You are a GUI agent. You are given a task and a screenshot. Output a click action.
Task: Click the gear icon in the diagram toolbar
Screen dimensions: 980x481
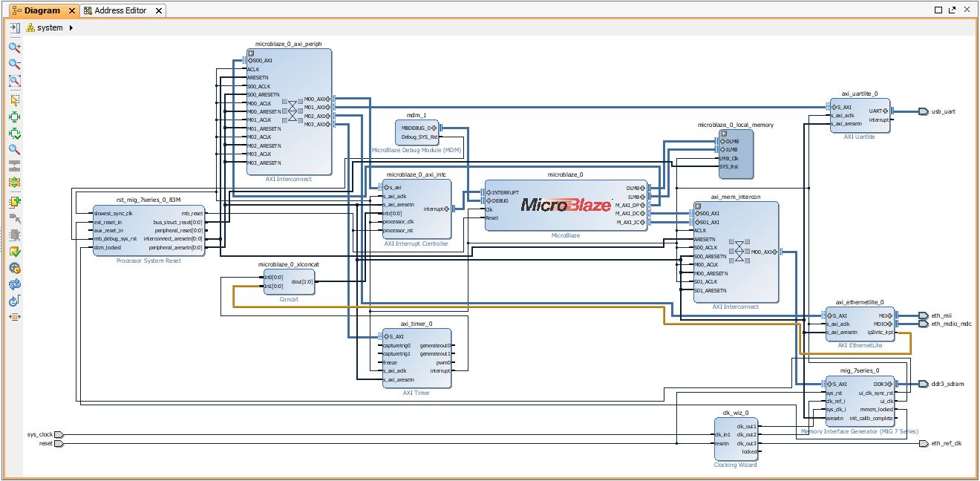coord(14,268)
